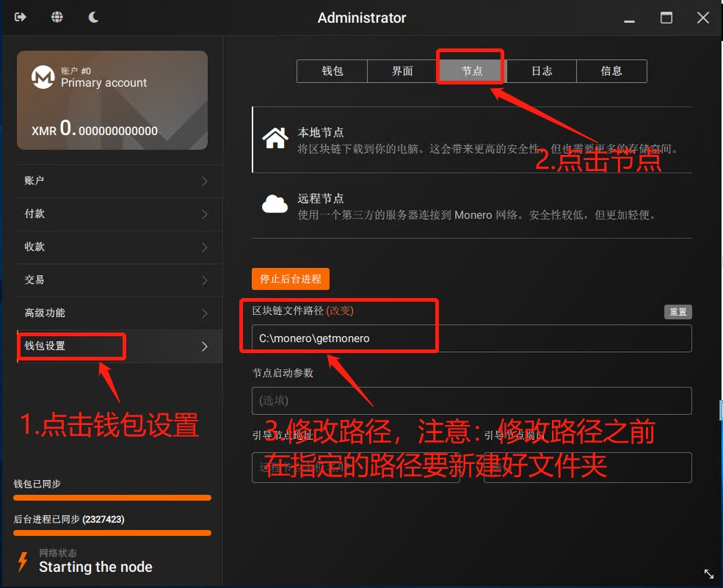The image size is (723, 588).
Task: Toggle dark mode moon icon
Action: [x=93, y=18]
